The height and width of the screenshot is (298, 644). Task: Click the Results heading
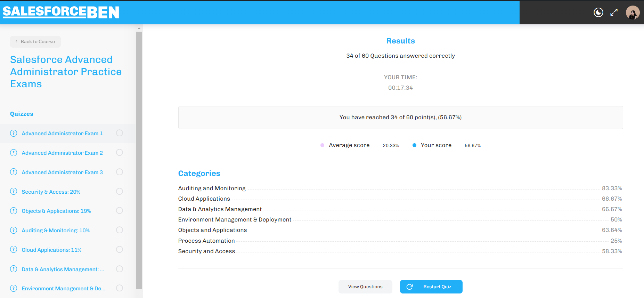pos(400,41)
